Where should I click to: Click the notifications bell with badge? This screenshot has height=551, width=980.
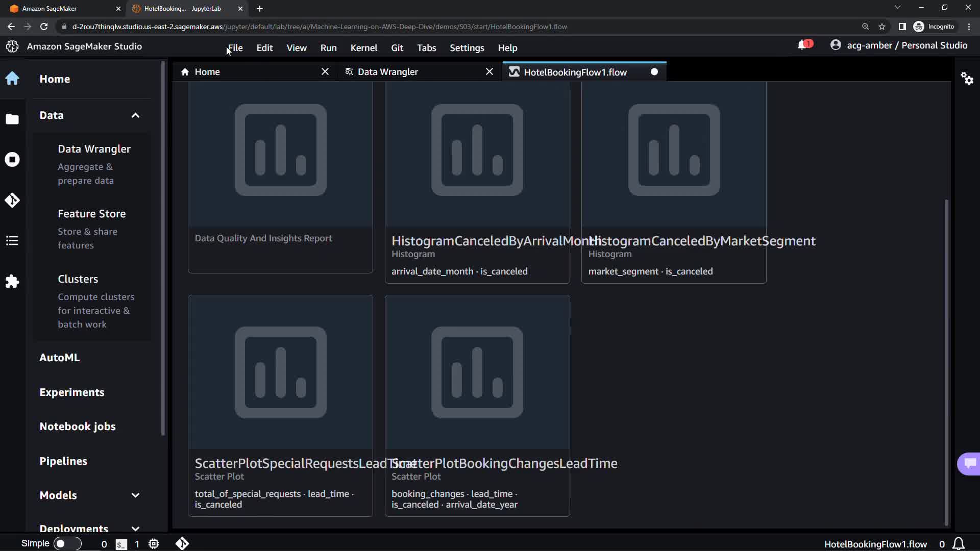[803, 45]
